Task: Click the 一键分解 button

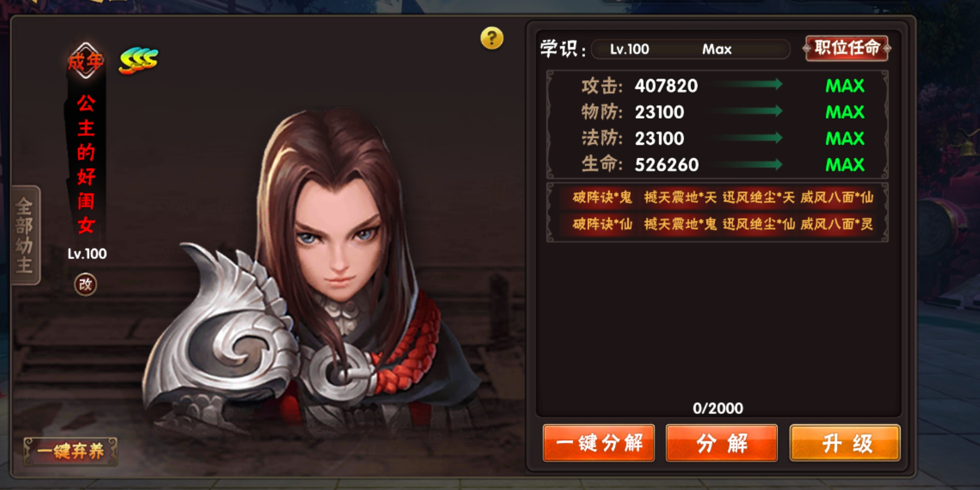Action: pyautogui.click(x=599, y=443)
